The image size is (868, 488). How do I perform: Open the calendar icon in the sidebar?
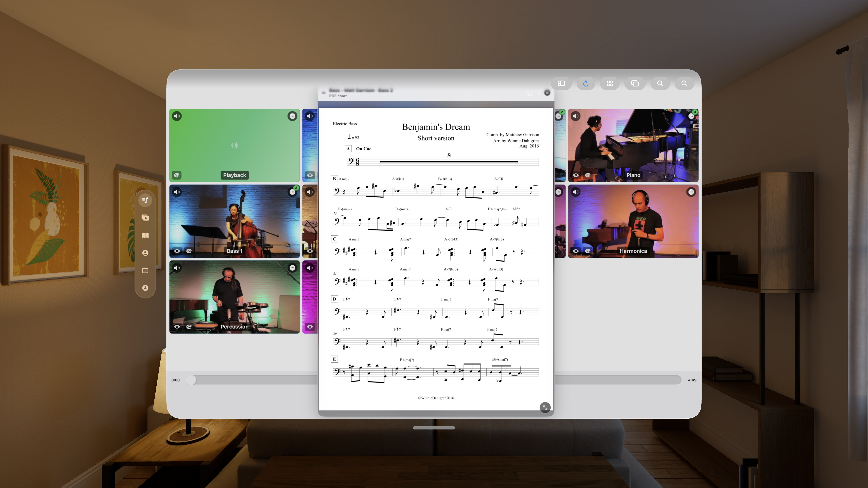click(x=145, y=270)
